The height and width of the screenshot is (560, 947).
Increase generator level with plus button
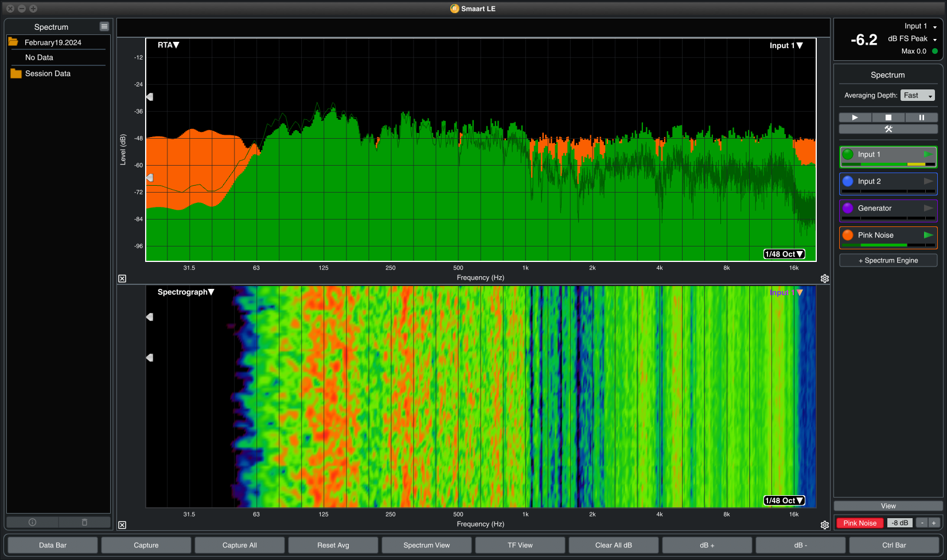tap(934, 523)
